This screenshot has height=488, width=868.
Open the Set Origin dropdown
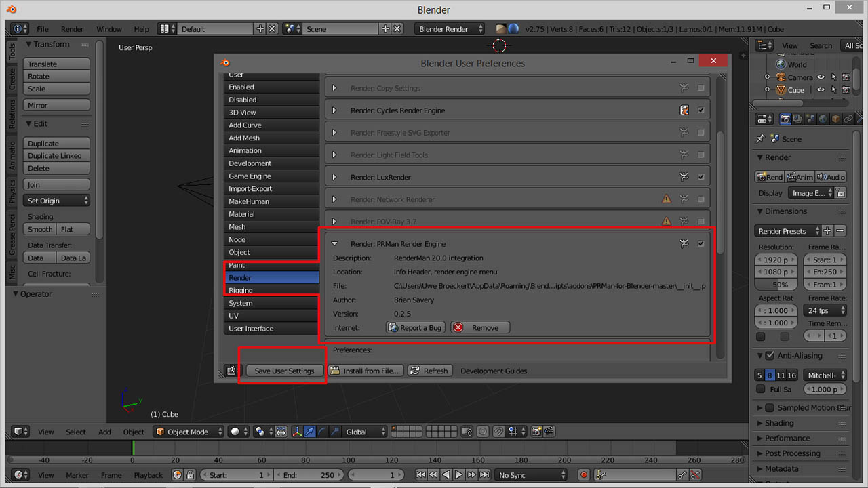coord(57,201)
